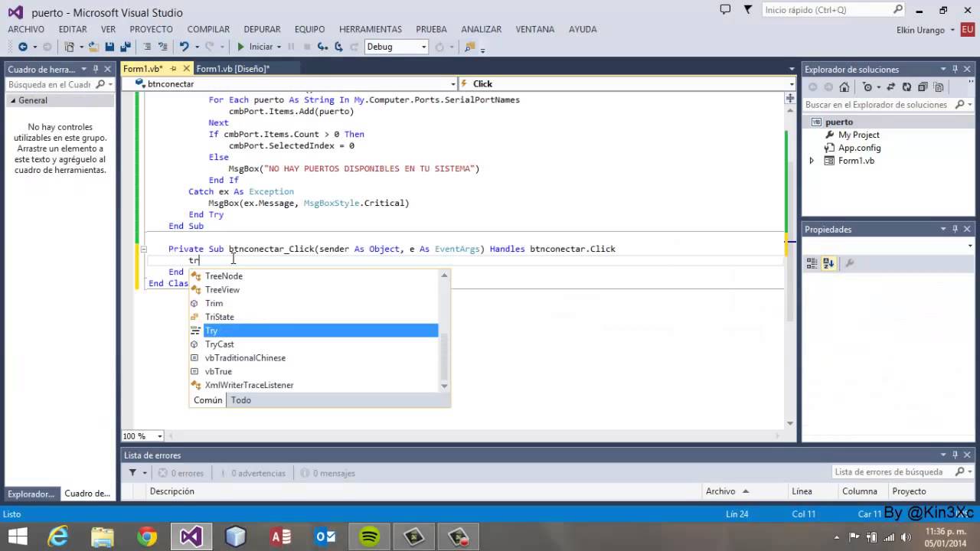Image resolution: width=980 pixels, height=551 pixels.
Task: Click the Find in Files toolbar icon
Action: 469,47
